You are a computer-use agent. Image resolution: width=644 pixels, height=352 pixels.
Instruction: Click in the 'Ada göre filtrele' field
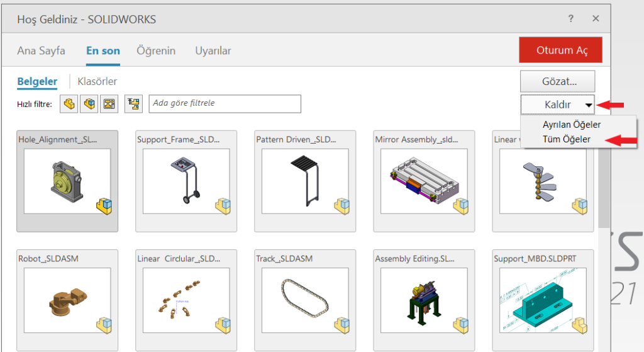point(225,104)
